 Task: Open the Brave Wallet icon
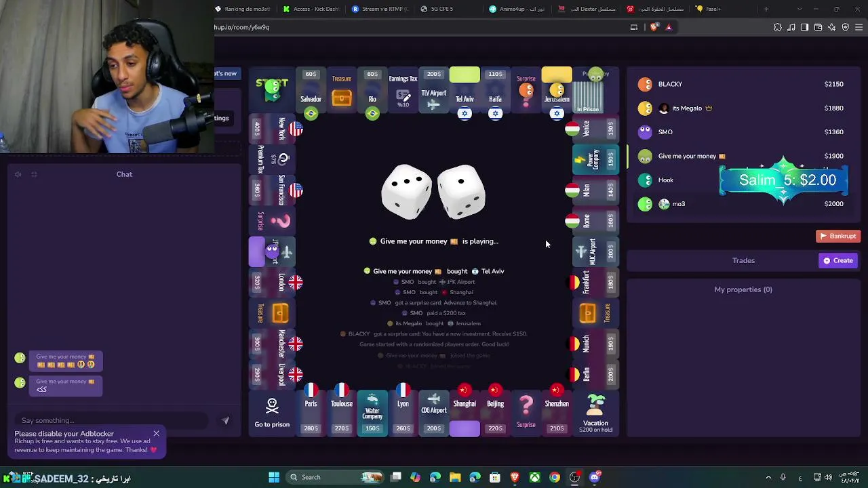pos(818,27)
